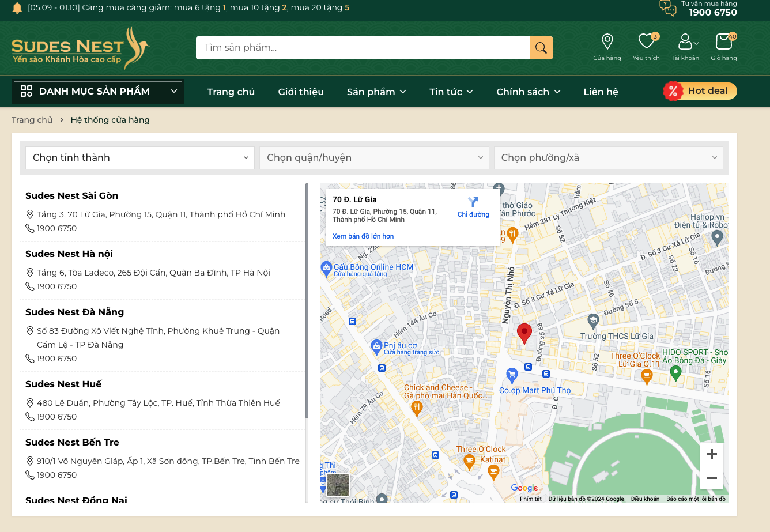The image size is (770, 532).
Task: Expand the Chọn tỉnh thành dropdown
Action: (x=140, y=158)
